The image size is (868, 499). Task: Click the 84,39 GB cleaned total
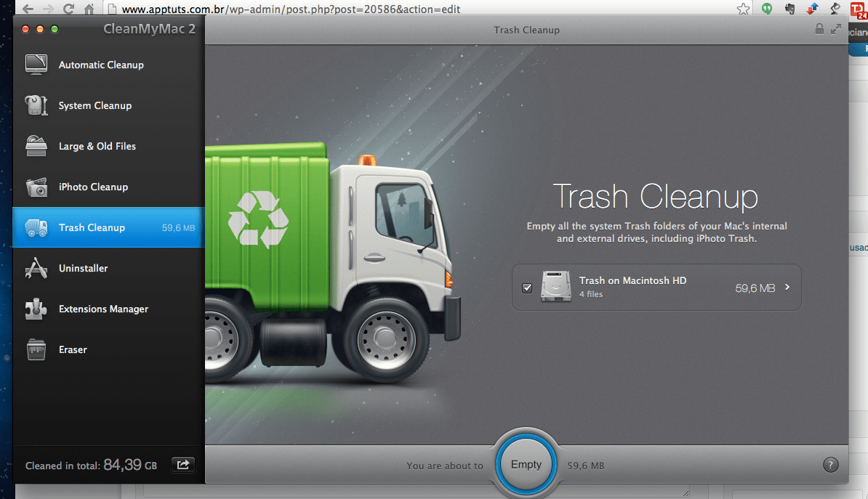click(130, 465)
